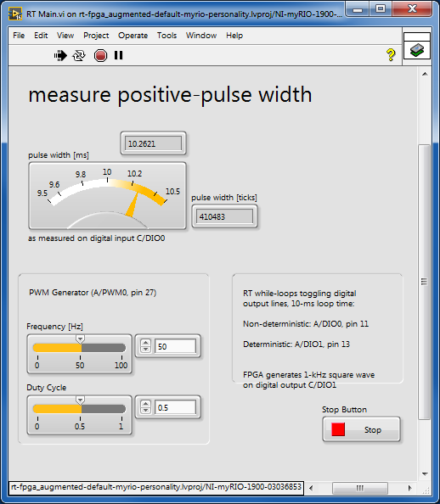This screenshot has height=504, width=440.
Task: Click the red Abort Execution button
Action: pyautogui.click(x=100, y=56)
